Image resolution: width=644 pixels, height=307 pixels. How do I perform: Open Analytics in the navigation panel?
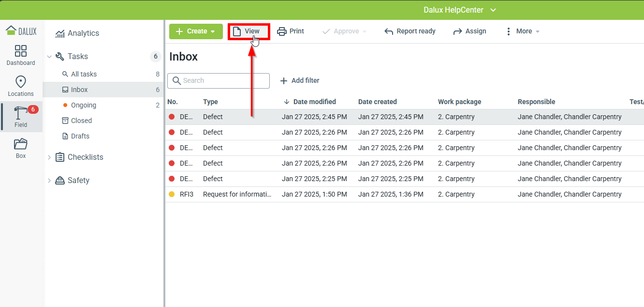pyautogui.click(x=83, y=33)
